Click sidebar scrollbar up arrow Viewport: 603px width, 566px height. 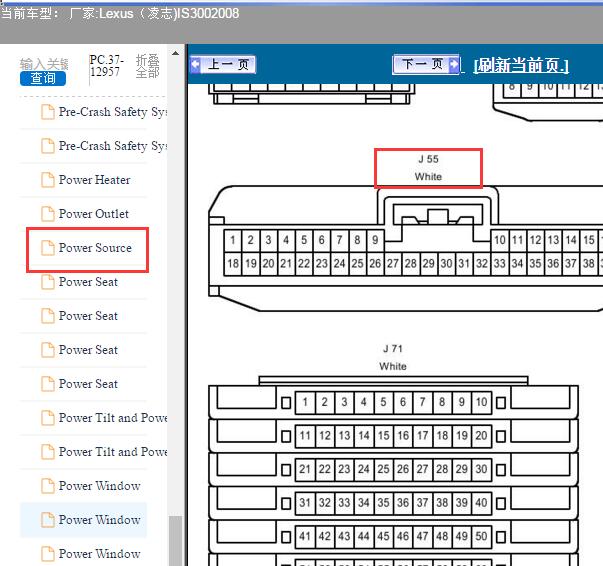click(x=175, y=53)
